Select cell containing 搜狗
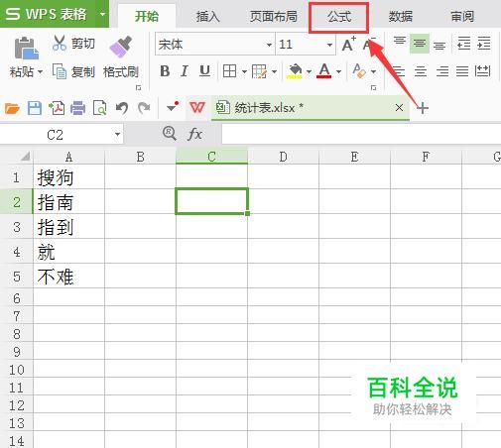Image resolution: width=501 pixels, height=448 pixels. [x=68, y=177]
